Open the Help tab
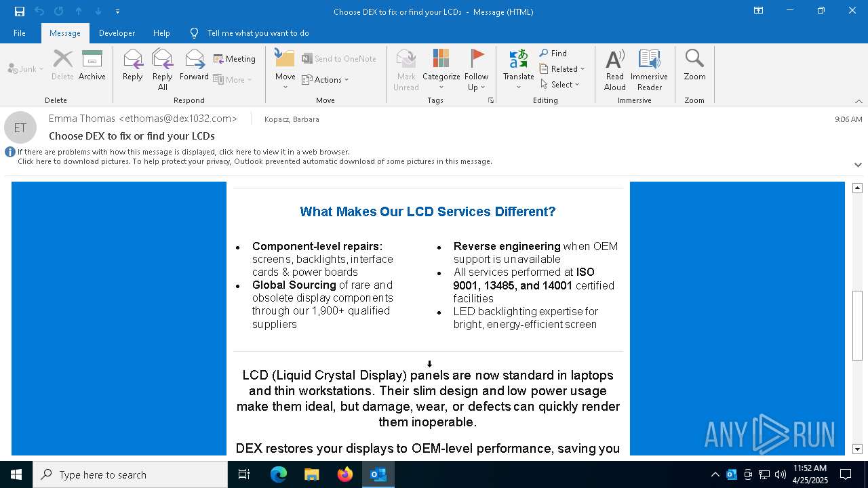This screenshot has height=488, width=868. tap(161, 33)
